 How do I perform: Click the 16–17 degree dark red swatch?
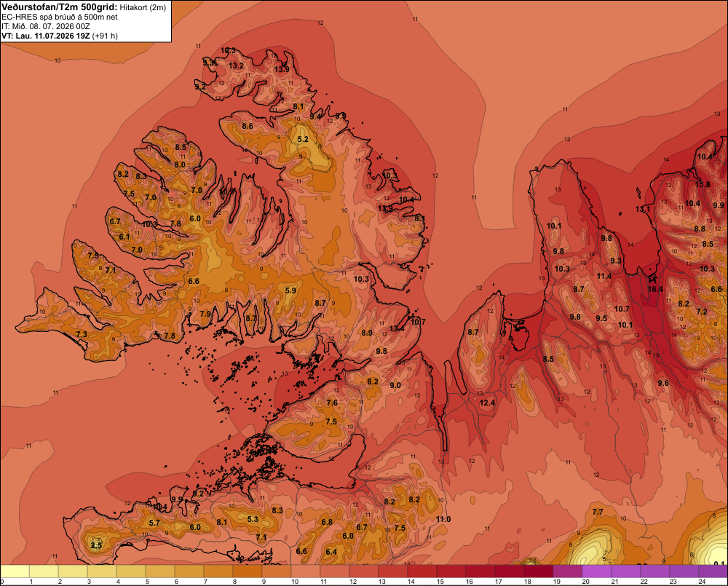480,571
